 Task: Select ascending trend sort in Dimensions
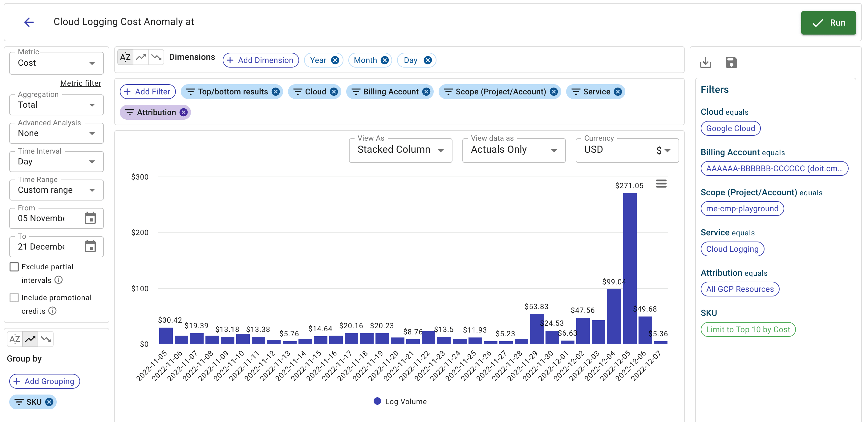(141, 57)
